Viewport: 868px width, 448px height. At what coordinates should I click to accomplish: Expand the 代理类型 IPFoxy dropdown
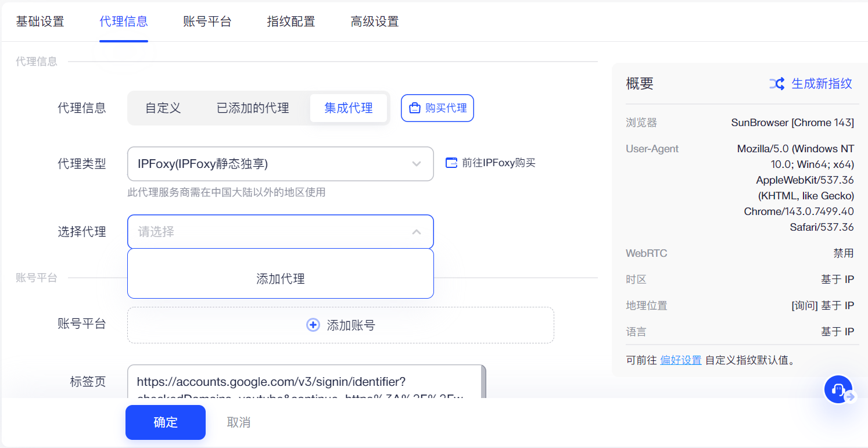tap(280, 164)
